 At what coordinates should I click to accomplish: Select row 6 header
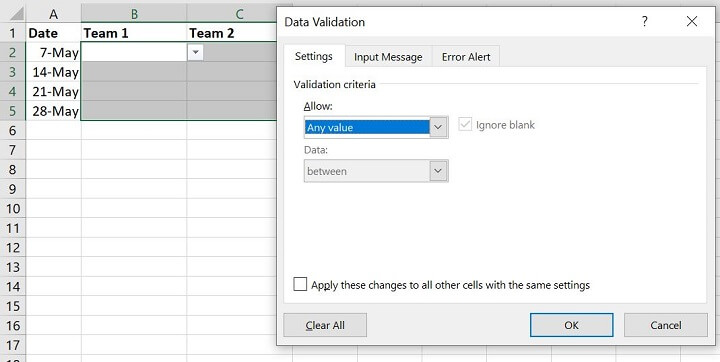pos(12,130)
